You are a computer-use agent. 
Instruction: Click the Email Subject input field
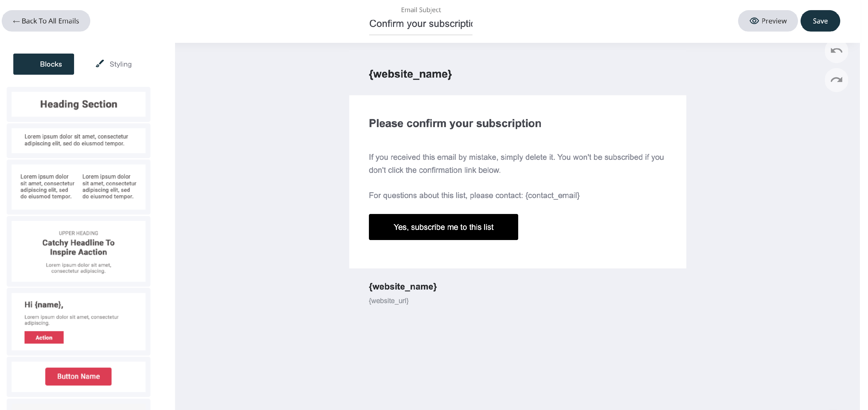420,24
